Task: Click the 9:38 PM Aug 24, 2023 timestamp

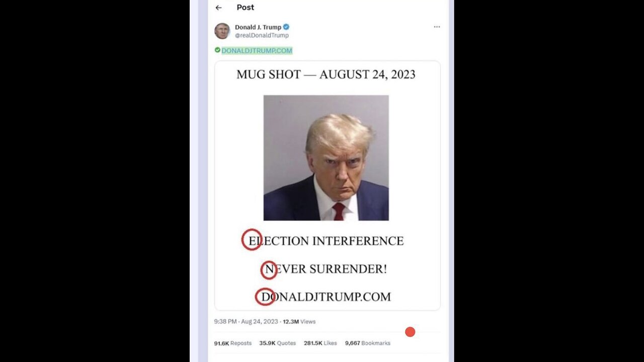Action: click(246, 321)
